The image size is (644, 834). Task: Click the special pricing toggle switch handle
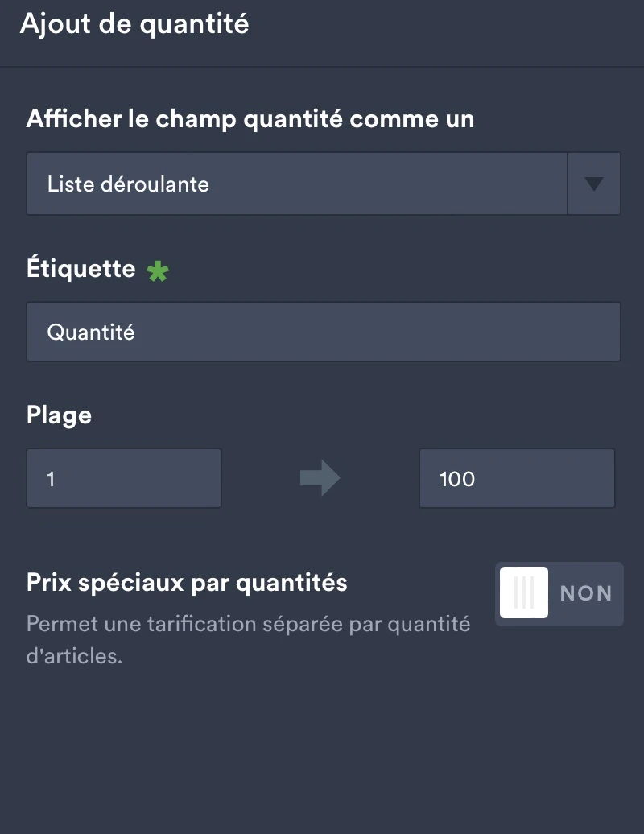[523, 593]
